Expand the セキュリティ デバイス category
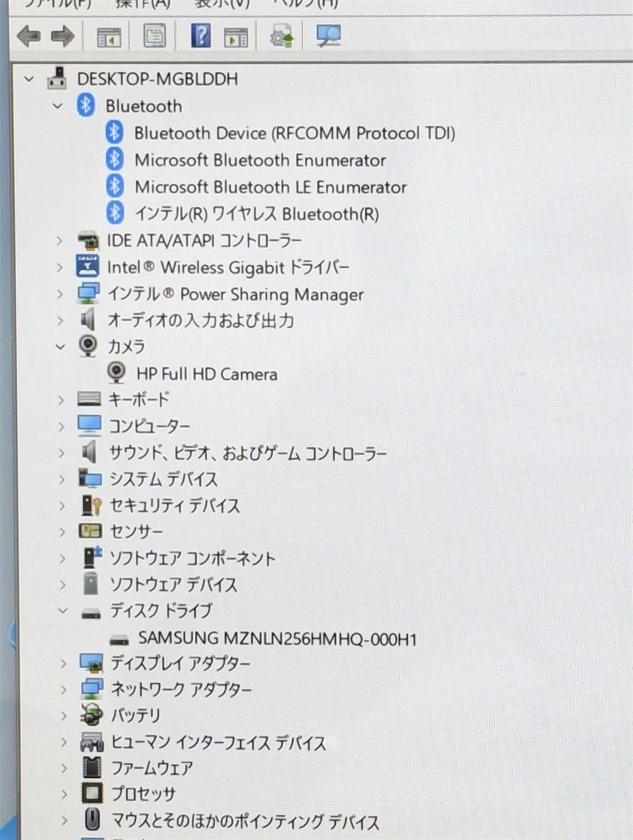The height and width of the screenshot is (840, 633). [62, 505]
